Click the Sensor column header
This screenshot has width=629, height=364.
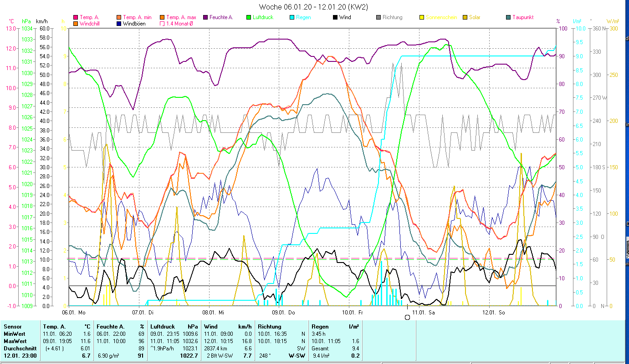tap(12, 327)
